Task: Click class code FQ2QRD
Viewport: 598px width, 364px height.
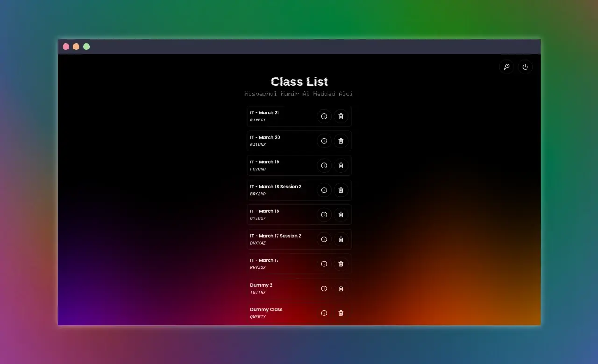Action: pyautogui.click(x=258, y=169)
